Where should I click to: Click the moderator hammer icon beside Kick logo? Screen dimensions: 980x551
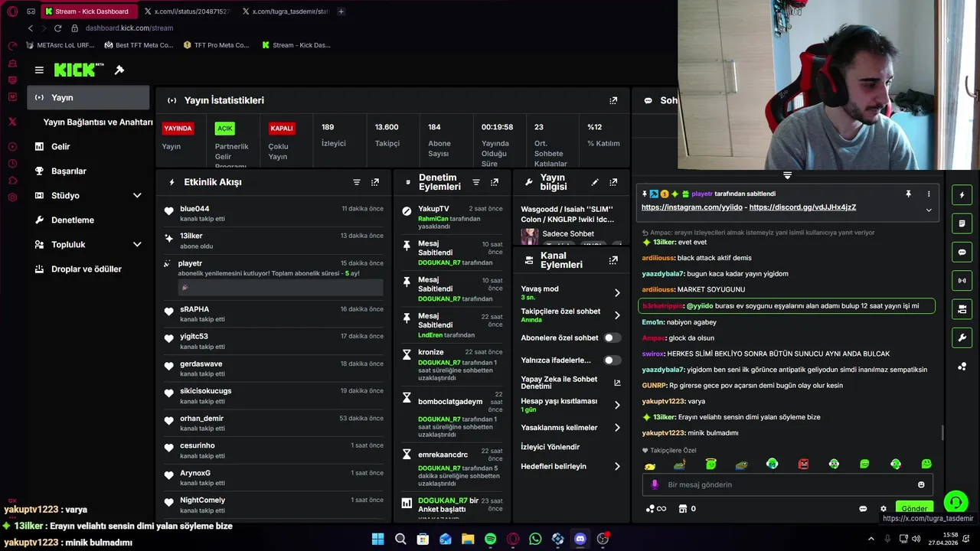pos(119,70)
